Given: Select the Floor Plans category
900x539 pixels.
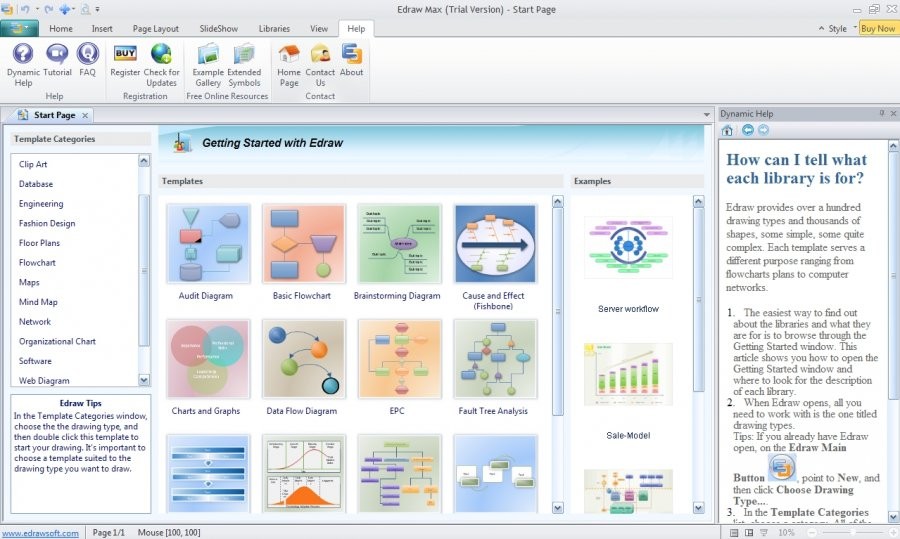Looking at the screenshot, I should pyautogui.click(x=39, y=243).
